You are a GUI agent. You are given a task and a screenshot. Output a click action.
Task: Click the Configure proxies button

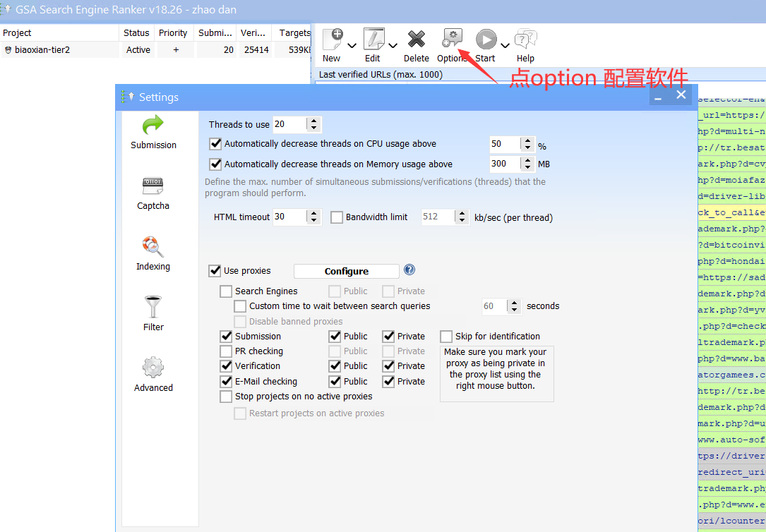(346, 272)
